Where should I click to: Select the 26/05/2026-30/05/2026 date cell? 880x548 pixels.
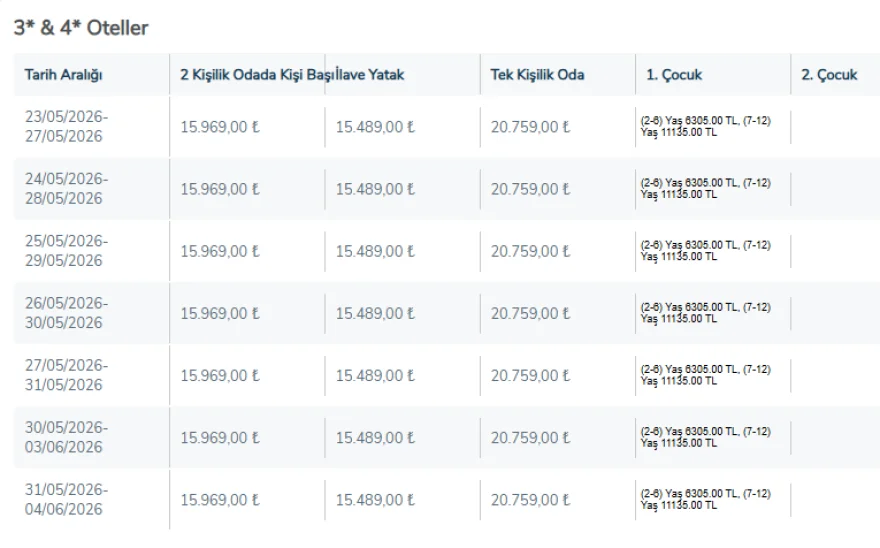pos(67,312)
